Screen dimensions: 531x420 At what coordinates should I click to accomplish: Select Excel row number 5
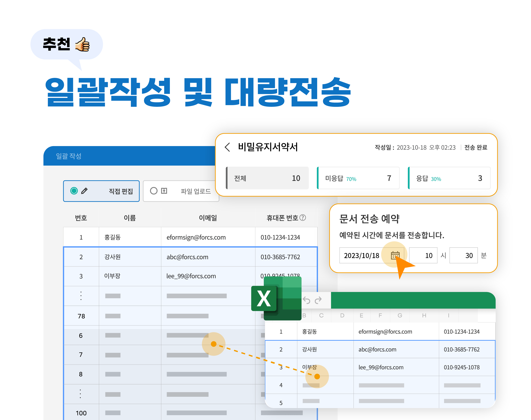tap(281, 403)
